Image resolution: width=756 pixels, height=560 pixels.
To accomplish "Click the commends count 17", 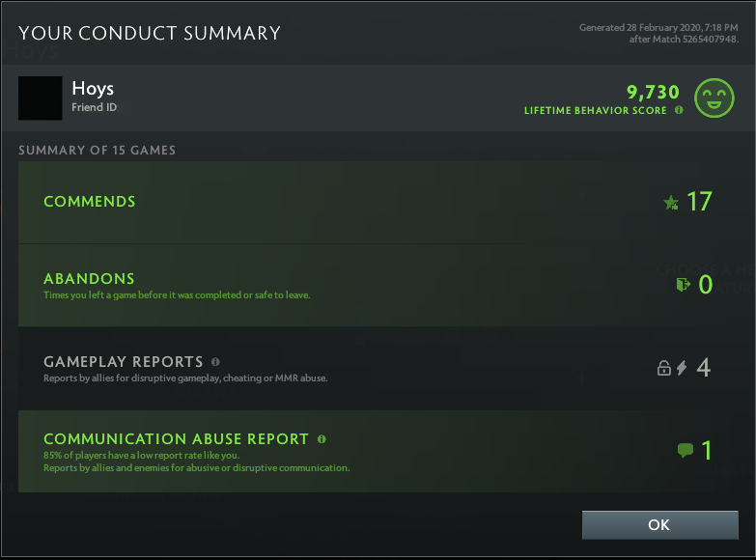I will (699, 202).
